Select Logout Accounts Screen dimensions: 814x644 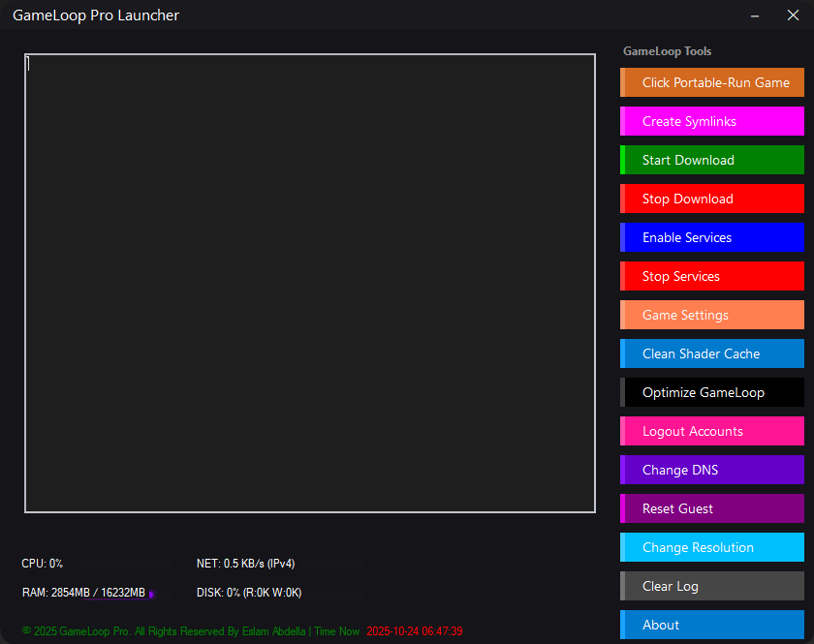pos(711,431)
